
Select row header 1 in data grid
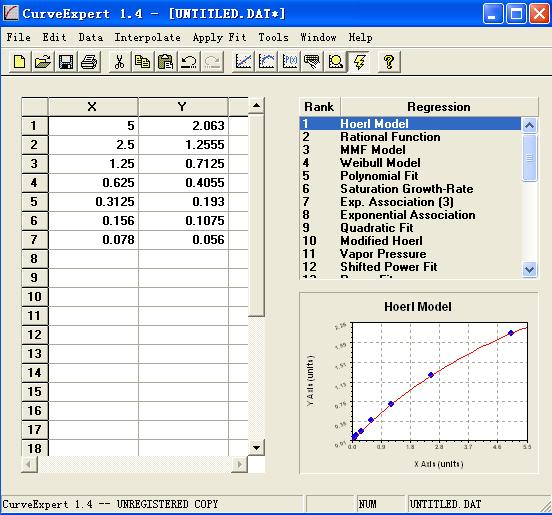coord(34,126)
